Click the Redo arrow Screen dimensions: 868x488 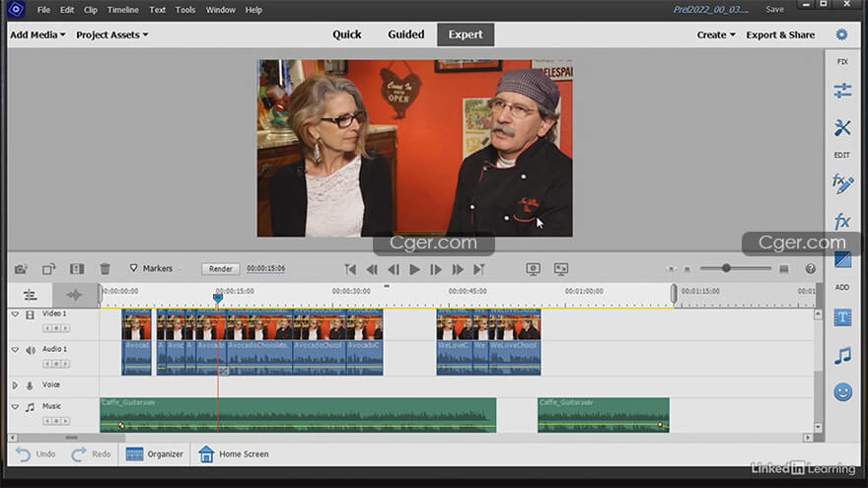[79, 454]
